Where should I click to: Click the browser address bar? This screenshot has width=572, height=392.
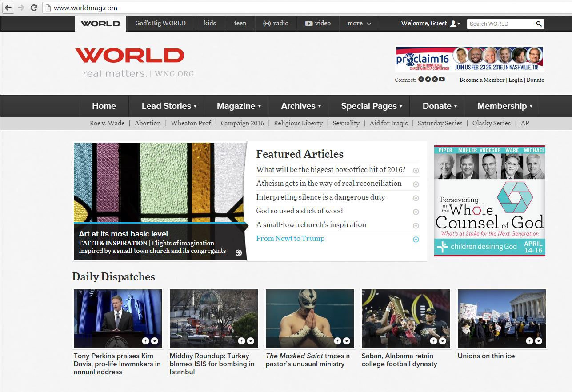pos(307,8)
